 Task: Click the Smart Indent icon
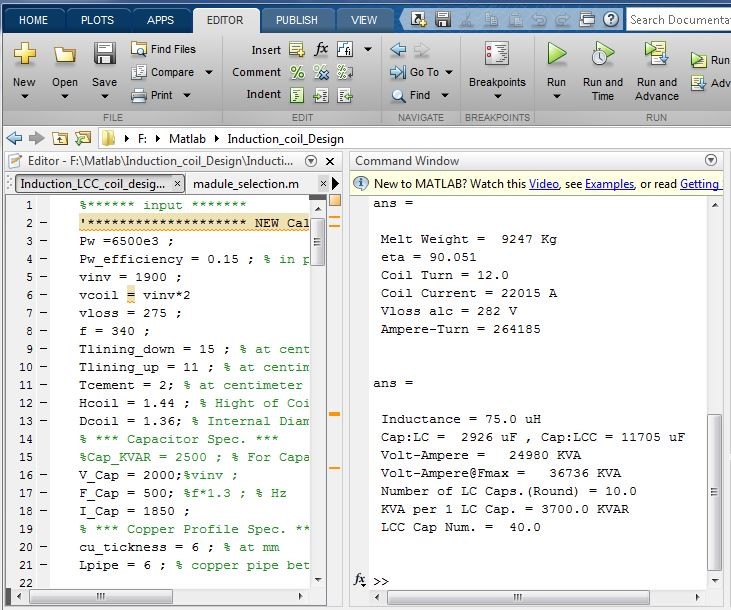click(297, 96)
